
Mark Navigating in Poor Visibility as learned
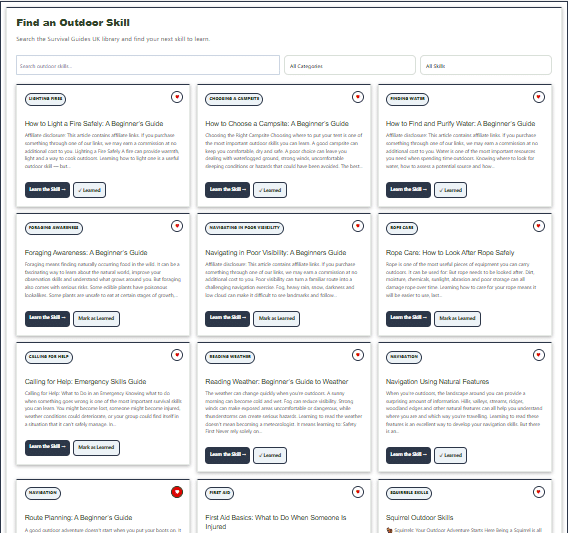(276, 318)
